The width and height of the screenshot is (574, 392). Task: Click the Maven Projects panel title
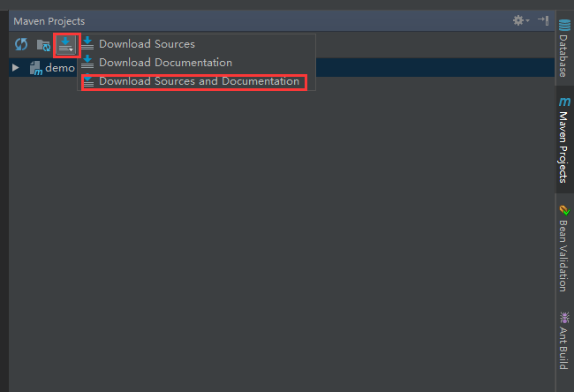49,20
